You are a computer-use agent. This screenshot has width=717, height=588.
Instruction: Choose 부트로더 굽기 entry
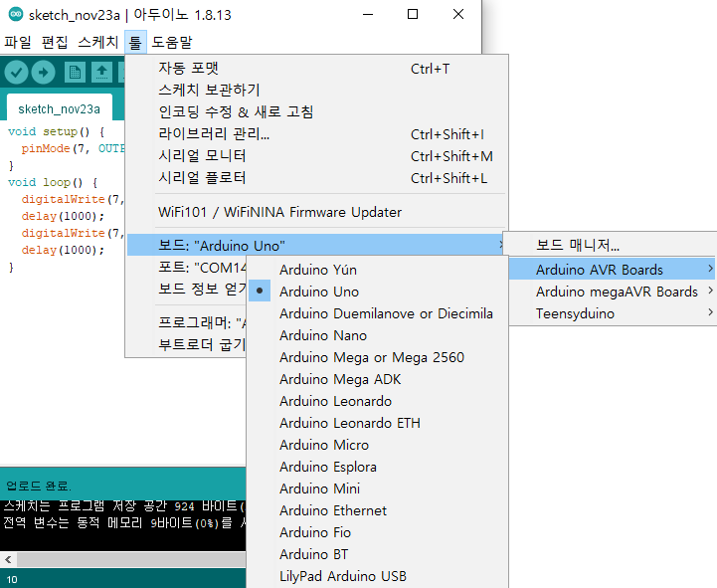(x=187, y=344)
